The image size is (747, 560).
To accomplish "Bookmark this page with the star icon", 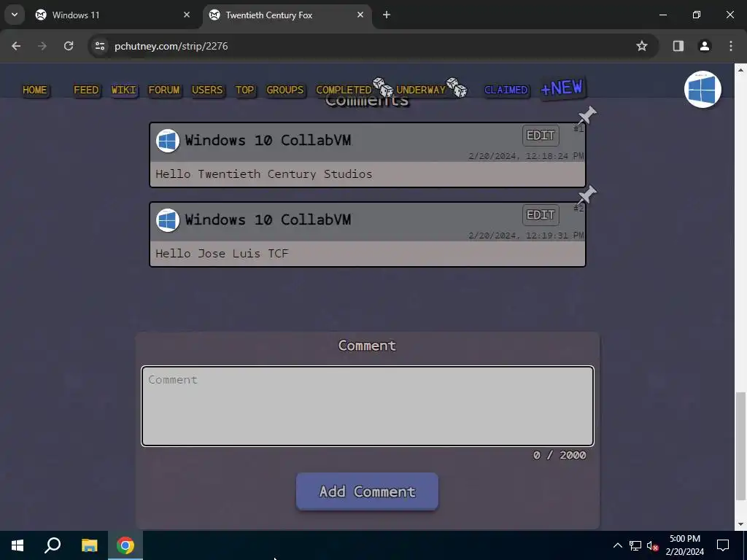I will [642, 46].
